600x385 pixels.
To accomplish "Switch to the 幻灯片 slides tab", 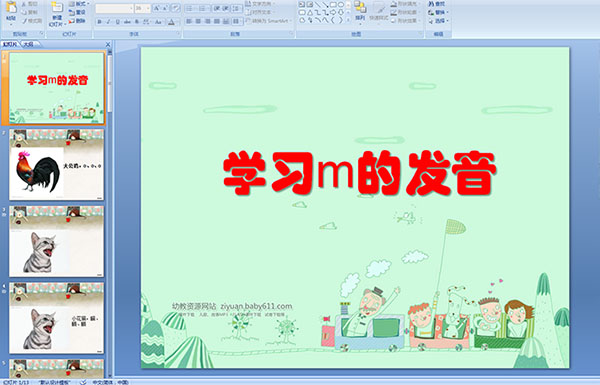I will (x=10, y=44).
